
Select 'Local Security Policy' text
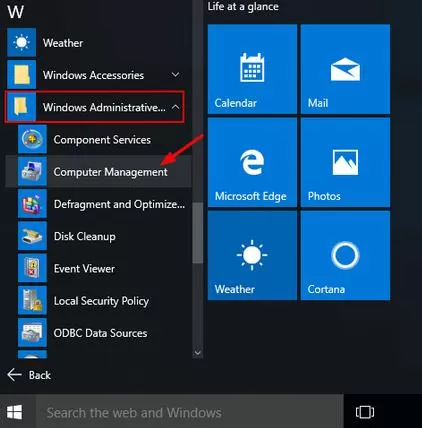pos(101,301)
